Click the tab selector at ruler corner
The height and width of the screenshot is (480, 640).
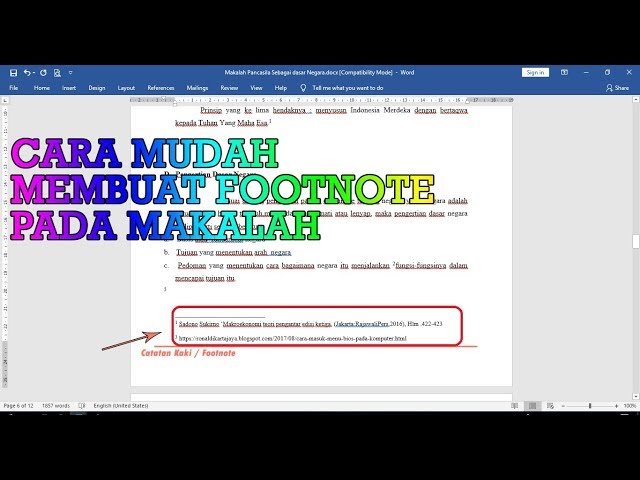4,100
